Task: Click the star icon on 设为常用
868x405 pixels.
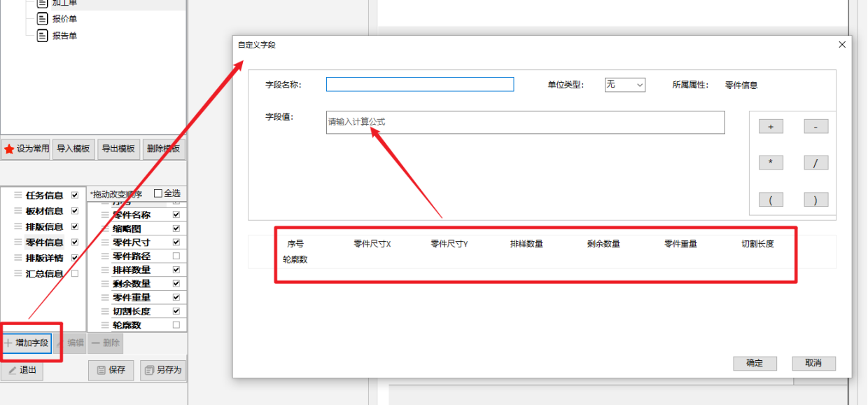Action: tap(9, 149)
